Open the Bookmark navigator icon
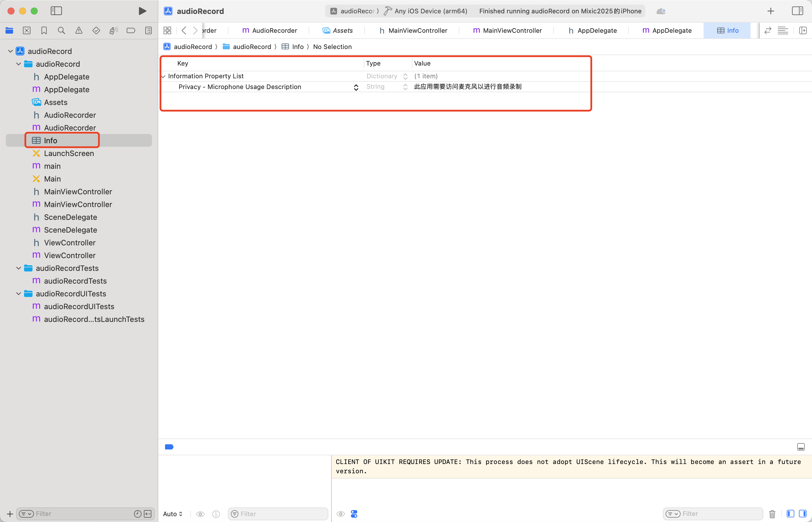Screen dimensions: 812x522 [x=44, y=30]
